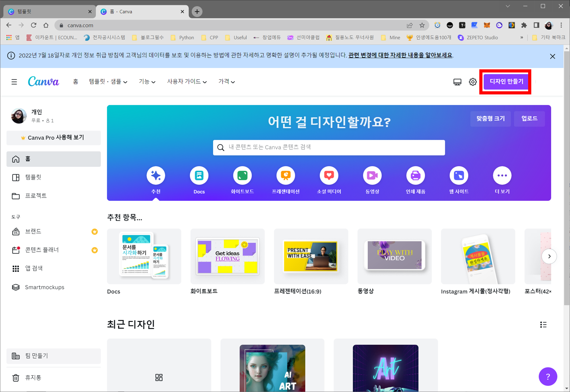Select the 동영상 camera icon
This screenshot has width=570, height=392.
(372, 176)
